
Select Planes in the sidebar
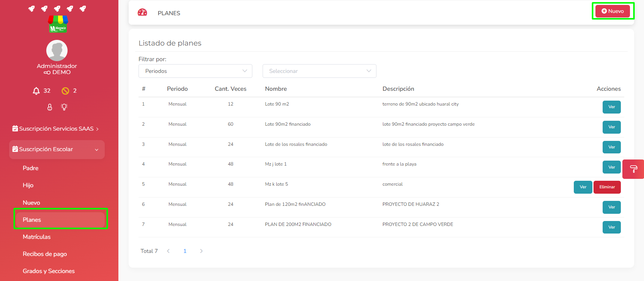pyautogui.click(x=60, y=220)
